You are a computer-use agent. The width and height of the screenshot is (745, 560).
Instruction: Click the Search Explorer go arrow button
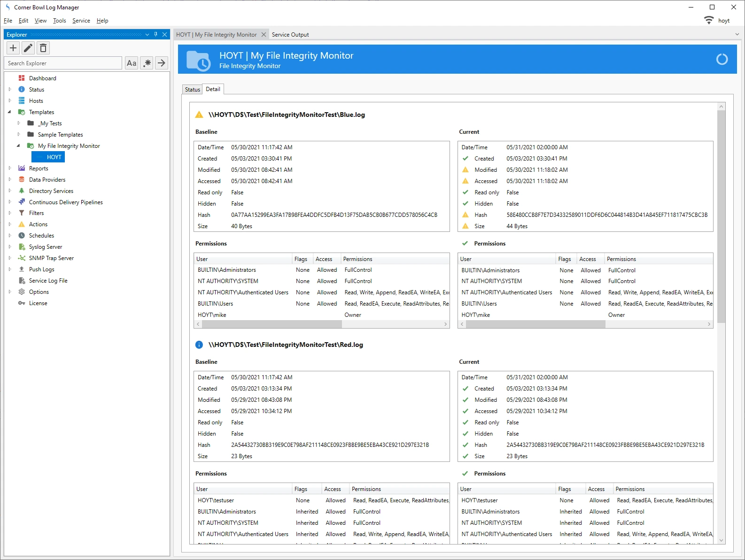(162, 63)
